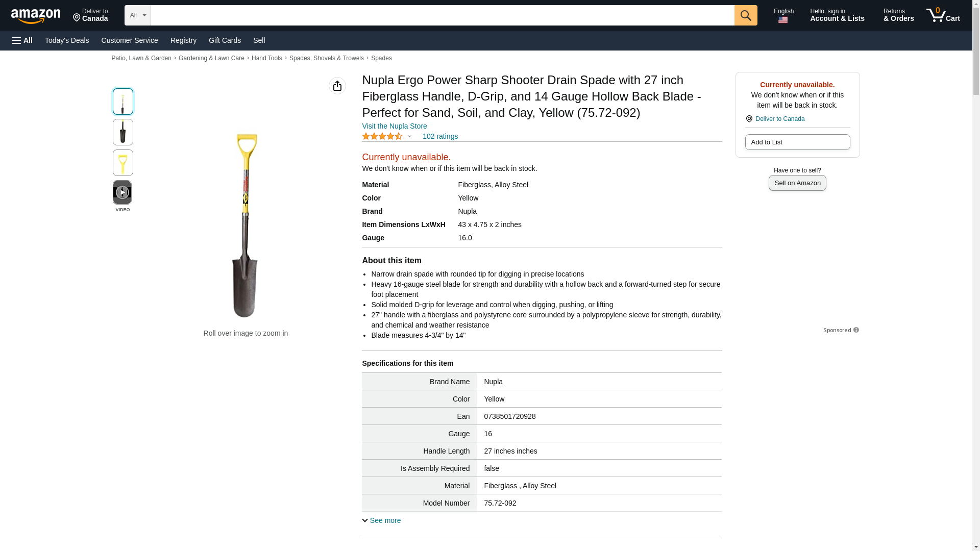980x551 pixels.
Task: Expand the star ratings popover arrow
Action: [x=409, y=136]
